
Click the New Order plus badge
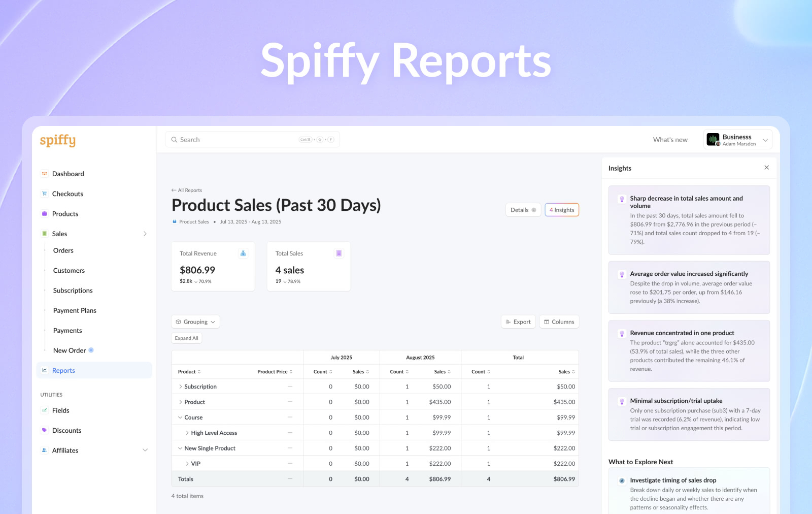pos(91,350)
